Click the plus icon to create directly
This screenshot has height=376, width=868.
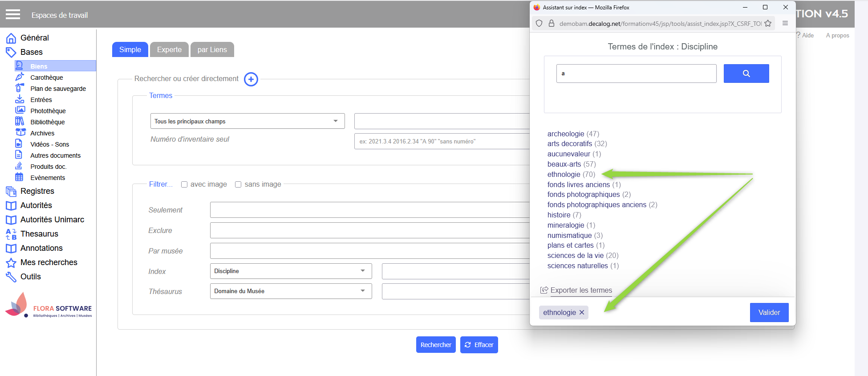(x=251, y=79)
